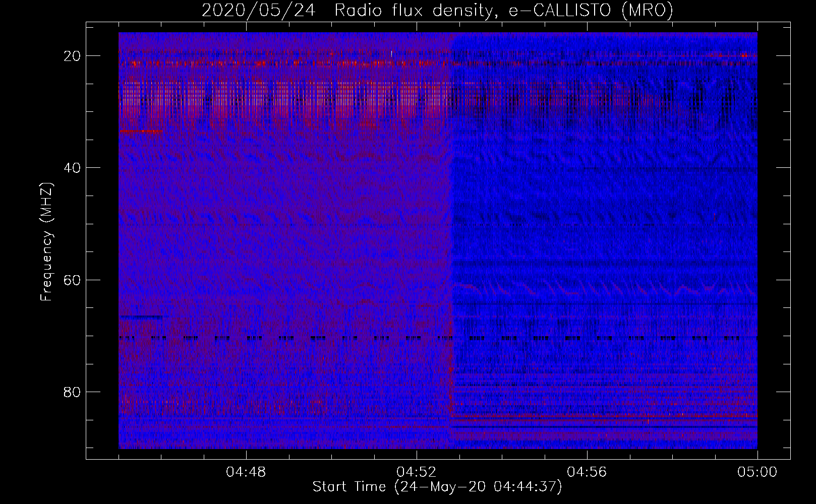816x504 pixels.
Task: Select the "04:48" time tick label
Action: 246,472
